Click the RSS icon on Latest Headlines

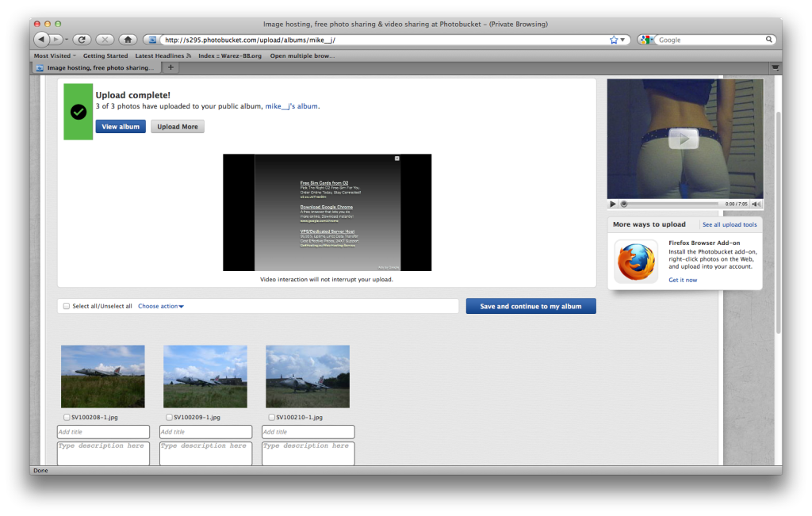coord(189,55)
